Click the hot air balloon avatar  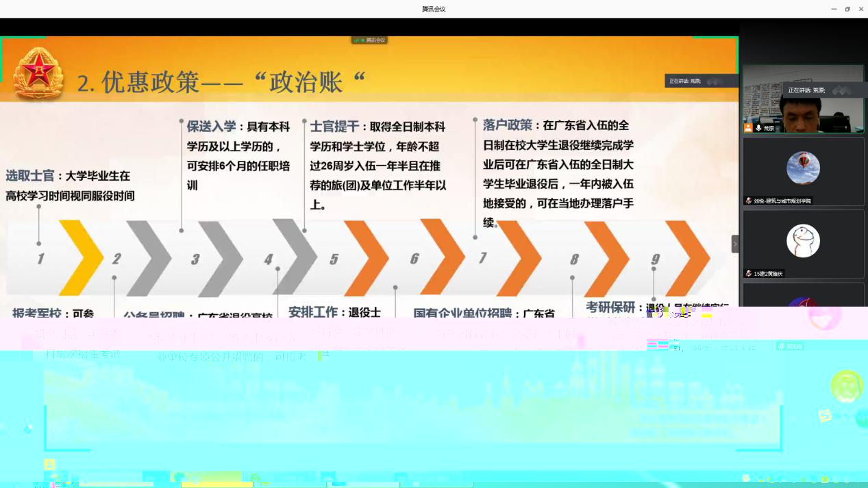point(804,168)
